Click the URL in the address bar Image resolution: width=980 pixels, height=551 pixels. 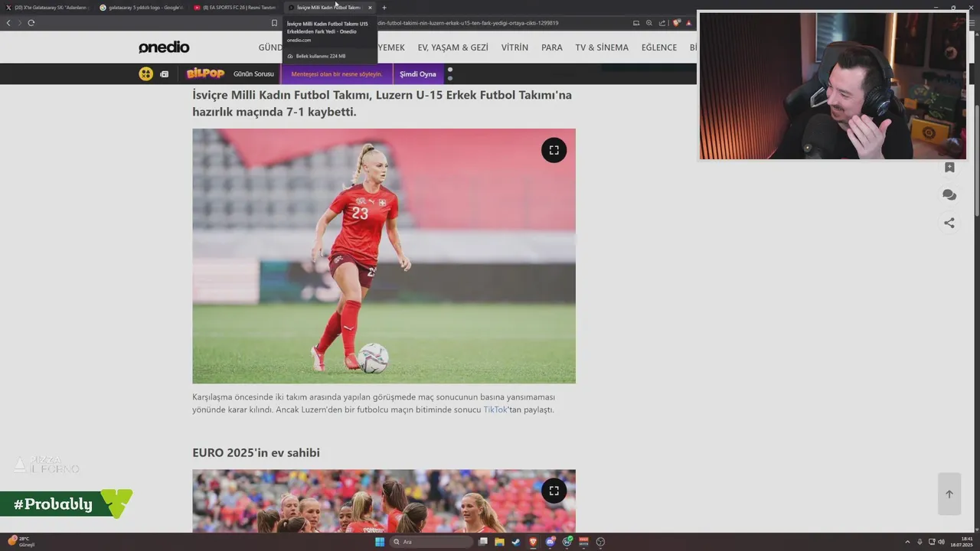tap(468, 23)
